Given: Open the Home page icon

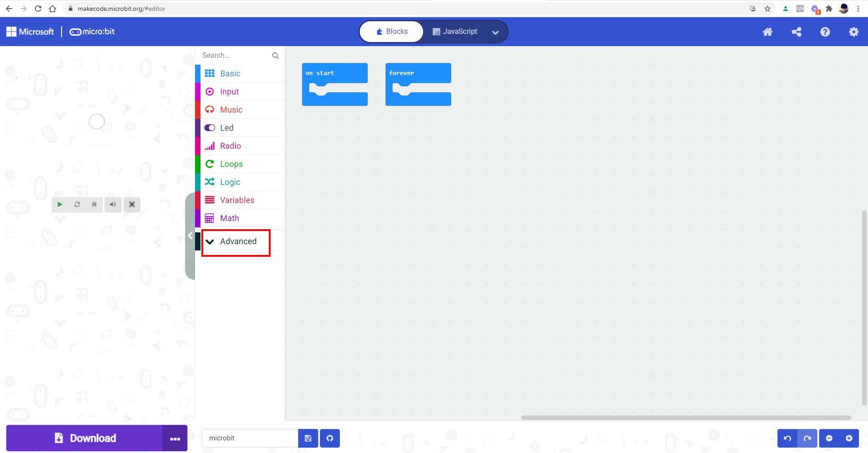Looking at the screenshot, I should 768,32.
